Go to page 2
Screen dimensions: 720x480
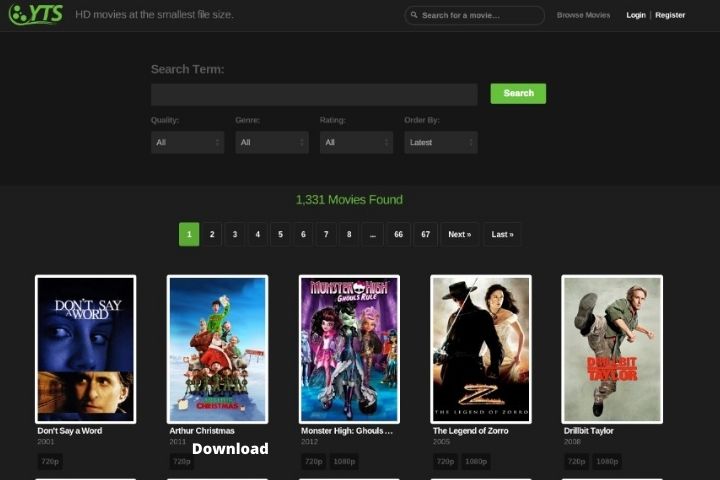(212, 234)
